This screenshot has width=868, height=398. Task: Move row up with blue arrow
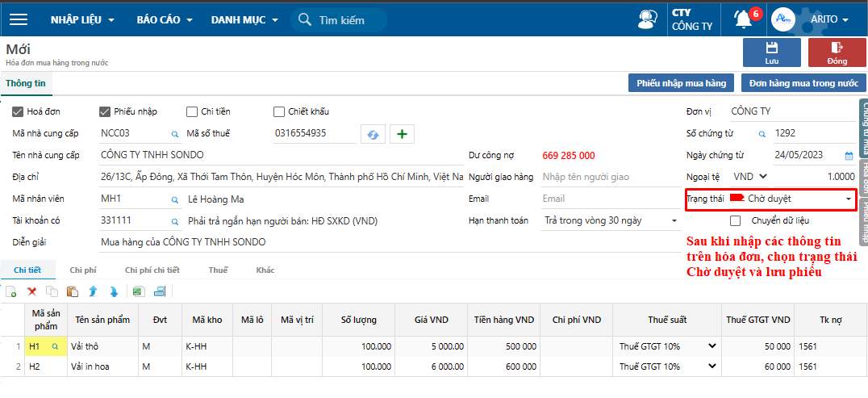coord(93,291)
